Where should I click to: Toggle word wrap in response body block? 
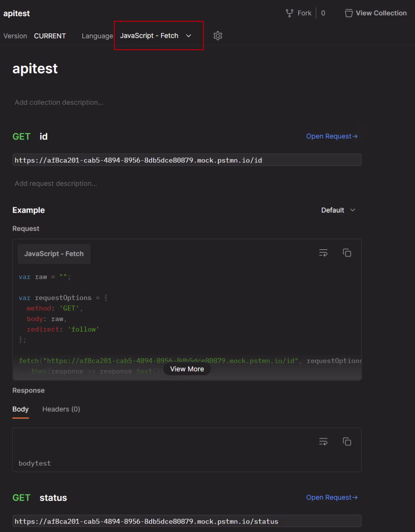click(x=323, y=442)
